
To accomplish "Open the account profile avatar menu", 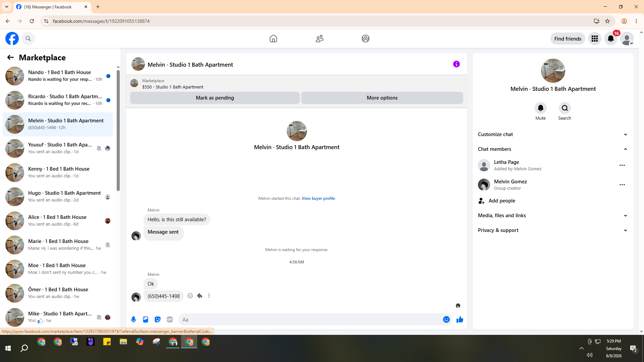I will pos(627,39).
